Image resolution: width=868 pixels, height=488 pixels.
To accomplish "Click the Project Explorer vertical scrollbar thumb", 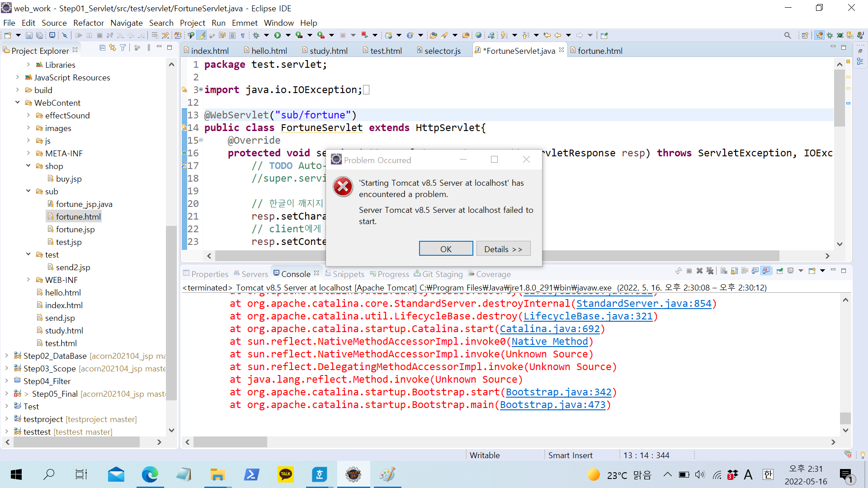I will [171, 313].
